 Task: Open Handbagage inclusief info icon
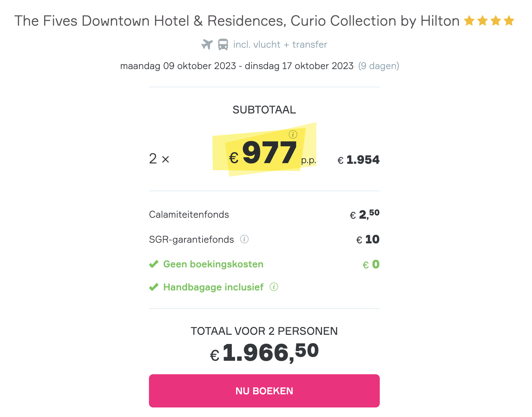(x=274, y=287)
